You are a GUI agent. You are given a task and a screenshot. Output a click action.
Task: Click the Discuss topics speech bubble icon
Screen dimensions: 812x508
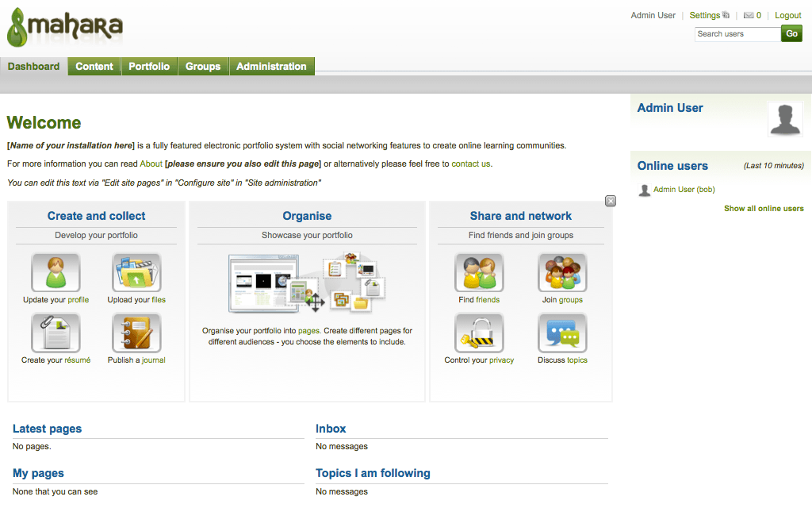[x=562, y=333]
